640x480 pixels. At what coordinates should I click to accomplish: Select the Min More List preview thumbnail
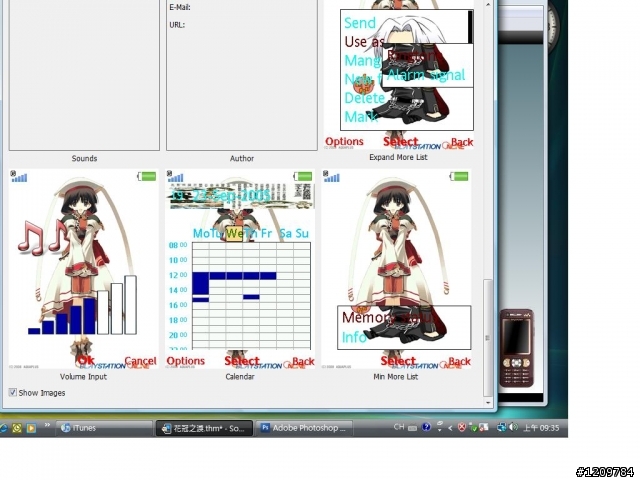pyautogui.click(x=396, y=269)
